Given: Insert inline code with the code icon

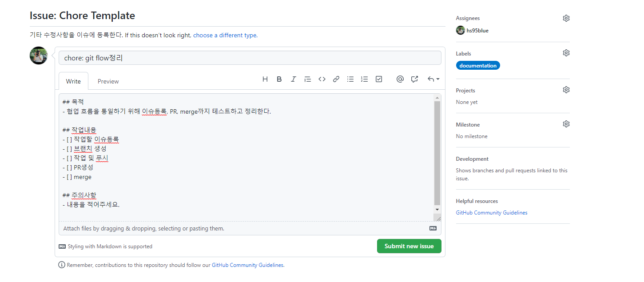Looking at the screenshot, I should 322,79.
